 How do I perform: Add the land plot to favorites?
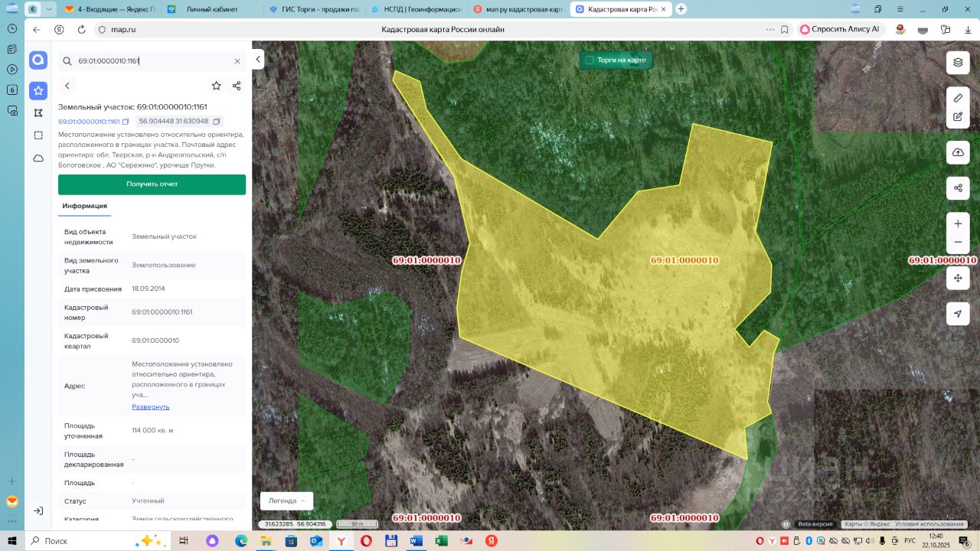click(216, 86)
